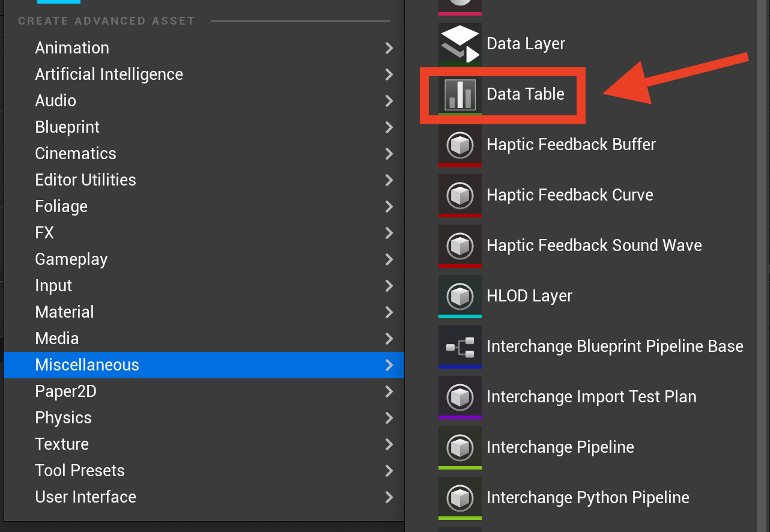Viewport: 770px width, 532px height.
Task: Select the Interchange Import Test Plan icon
Action: pos(460,397)
